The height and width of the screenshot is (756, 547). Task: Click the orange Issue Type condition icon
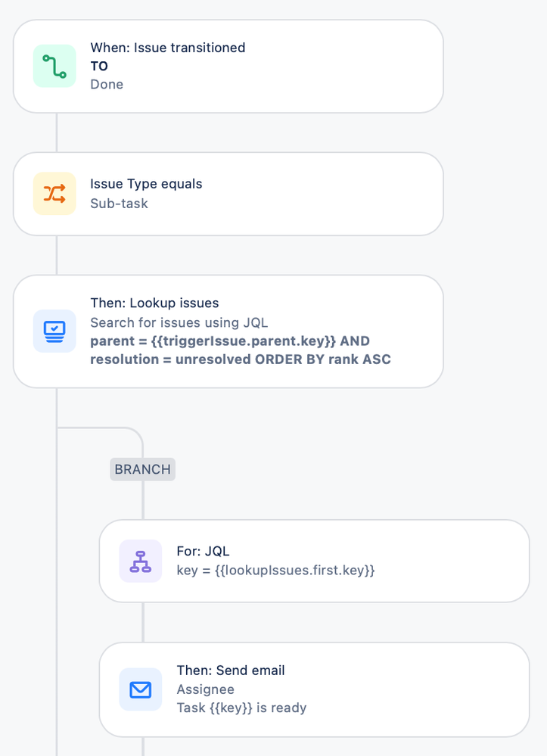pos(54,193)
